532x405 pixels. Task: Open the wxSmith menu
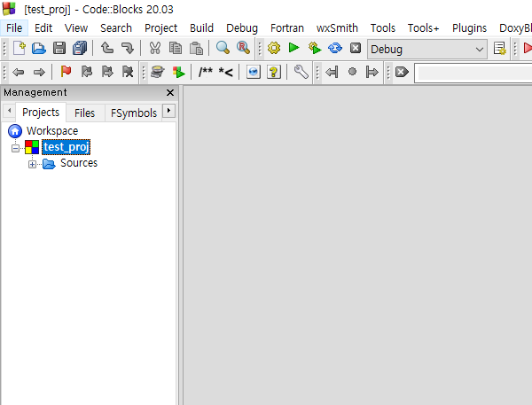pos(337,27)
